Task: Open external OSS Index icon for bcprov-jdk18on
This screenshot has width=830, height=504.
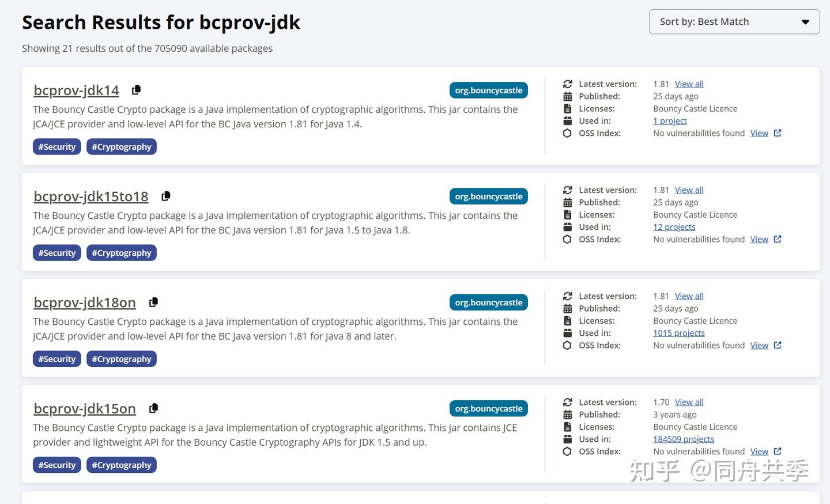Action: click(778, 345)
